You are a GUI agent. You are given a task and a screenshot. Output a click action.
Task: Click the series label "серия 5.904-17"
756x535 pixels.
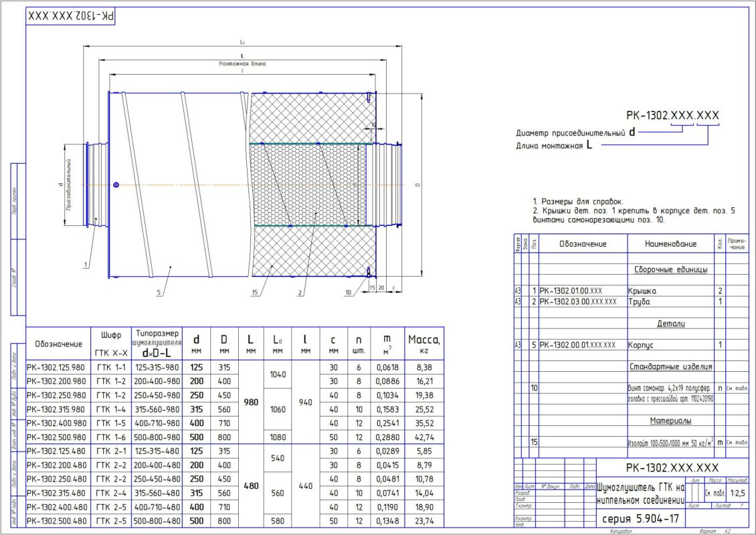tap(641, 518)
